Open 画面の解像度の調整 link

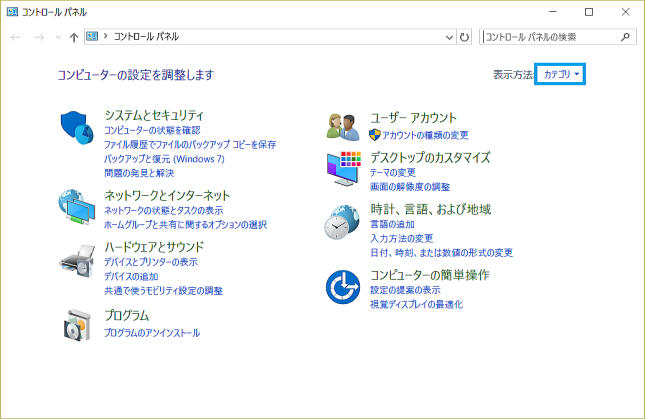410,187
